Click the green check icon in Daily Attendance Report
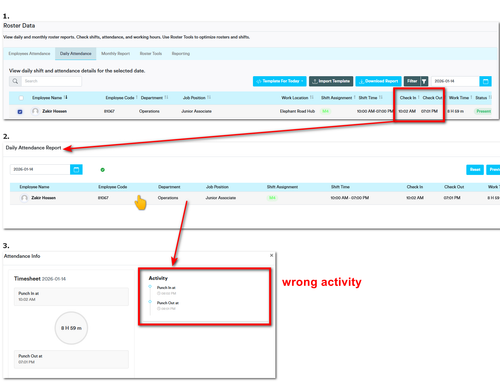Screen dimensions: 500x391 pos(103,170)
